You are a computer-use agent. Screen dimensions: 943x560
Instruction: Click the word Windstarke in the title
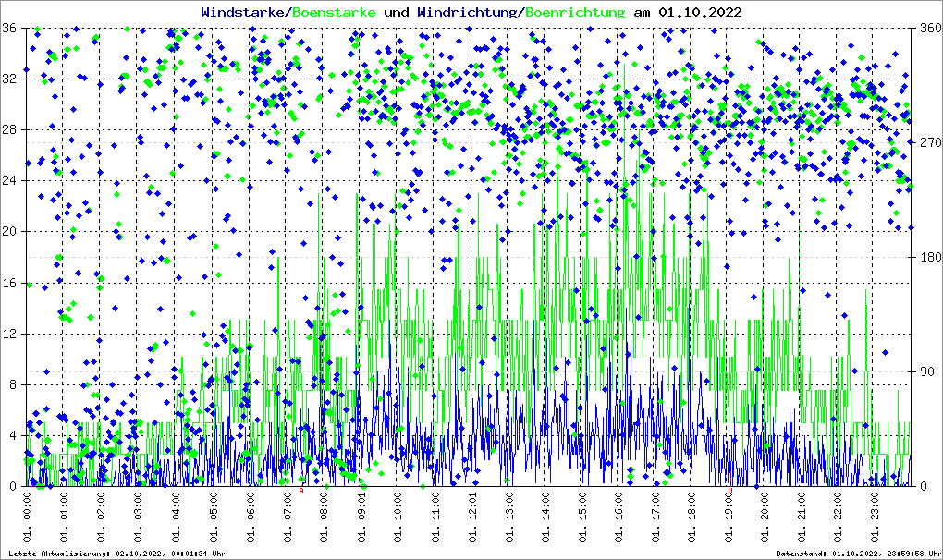pyautogui.click(x=242, y=12)
